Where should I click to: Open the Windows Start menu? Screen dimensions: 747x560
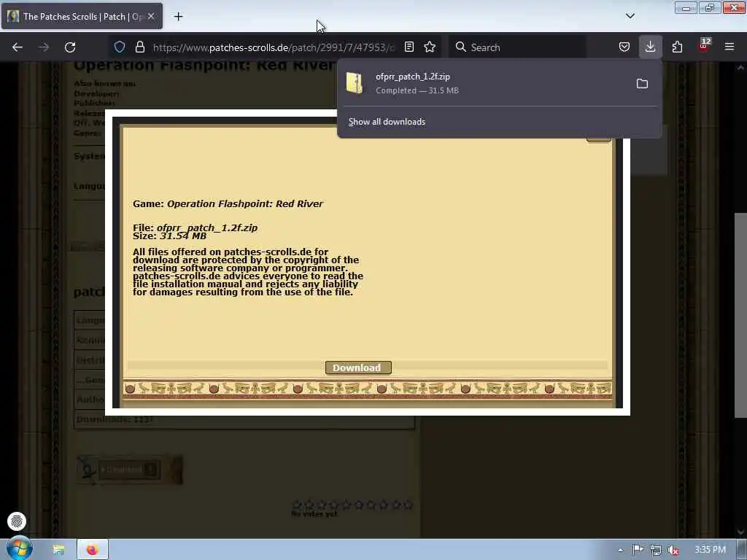19,549
